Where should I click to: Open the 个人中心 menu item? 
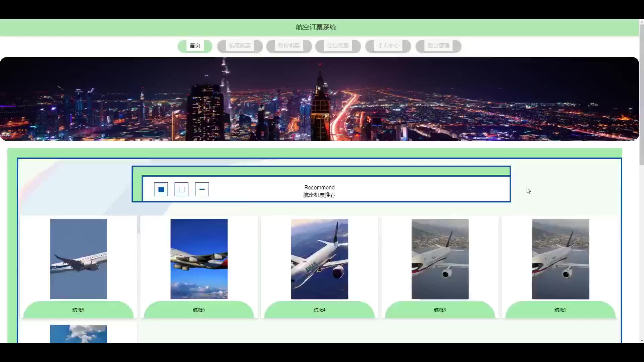388,46
